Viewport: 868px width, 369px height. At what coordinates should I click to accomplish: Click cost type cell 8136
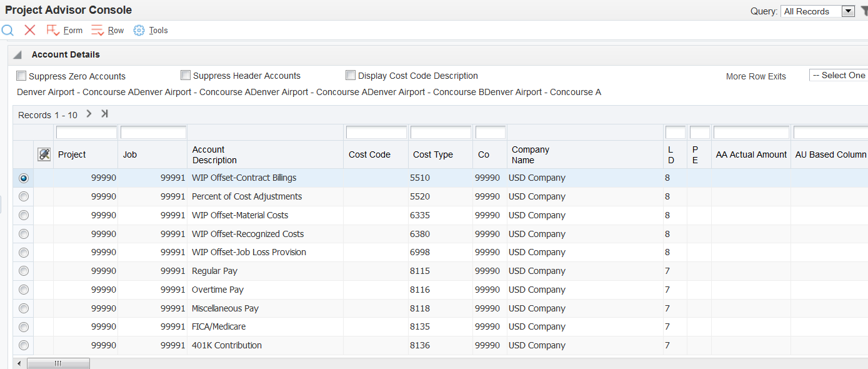click(440, 345)
